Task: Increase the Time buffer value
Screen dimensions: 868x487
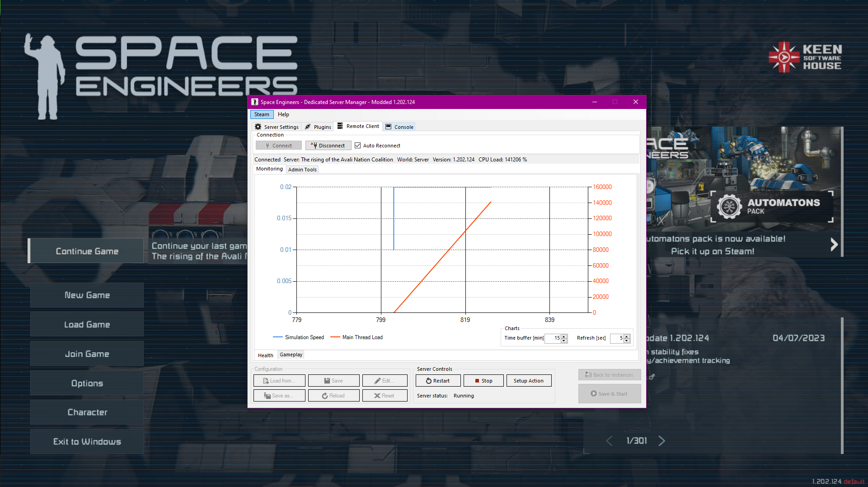Action: tap(564, 336)
